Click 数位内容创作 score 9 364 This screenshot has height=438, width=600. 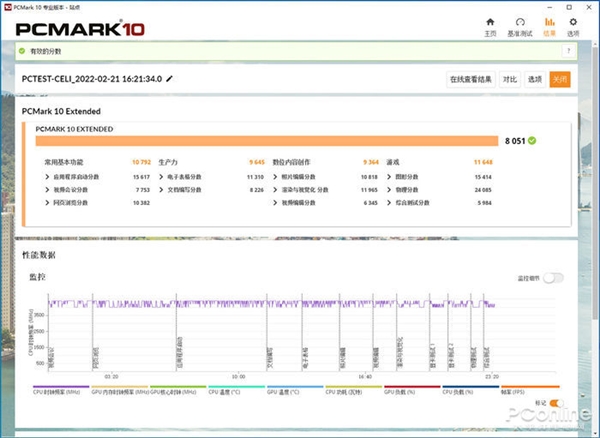pos(371,162)
